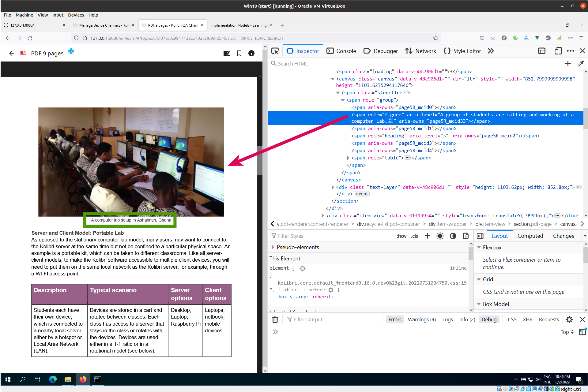Open the PDF table of contents icon
The height and width of the screenshot is (392, 588).
(x=227, y=54)
